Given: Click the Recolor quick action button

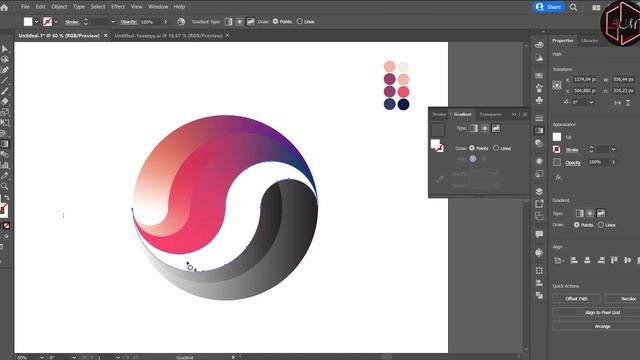Looking at the screenshot, I should pos(623,299).
